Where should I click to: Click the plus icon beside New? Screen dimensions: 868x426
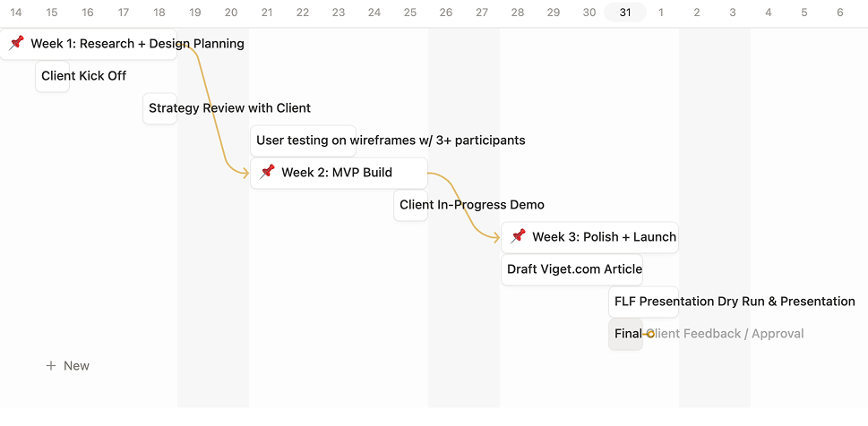(x=51, y=365)
